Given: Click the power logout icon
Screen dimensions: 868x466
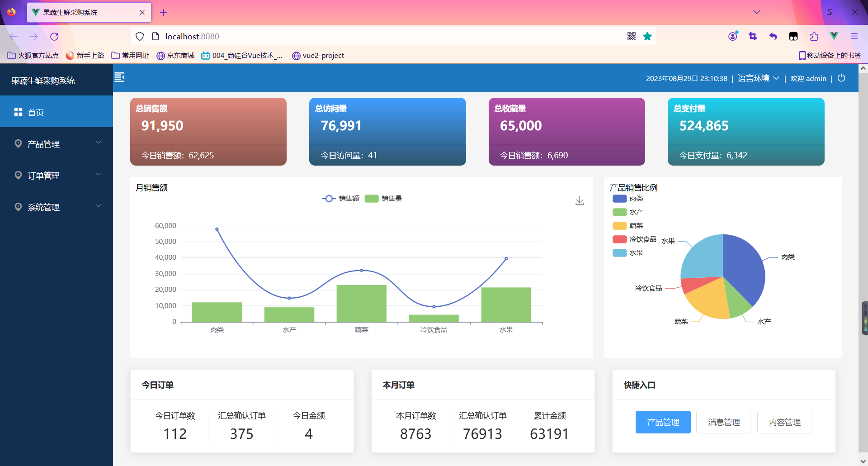Looking at the screenshot, I should 841,78.
